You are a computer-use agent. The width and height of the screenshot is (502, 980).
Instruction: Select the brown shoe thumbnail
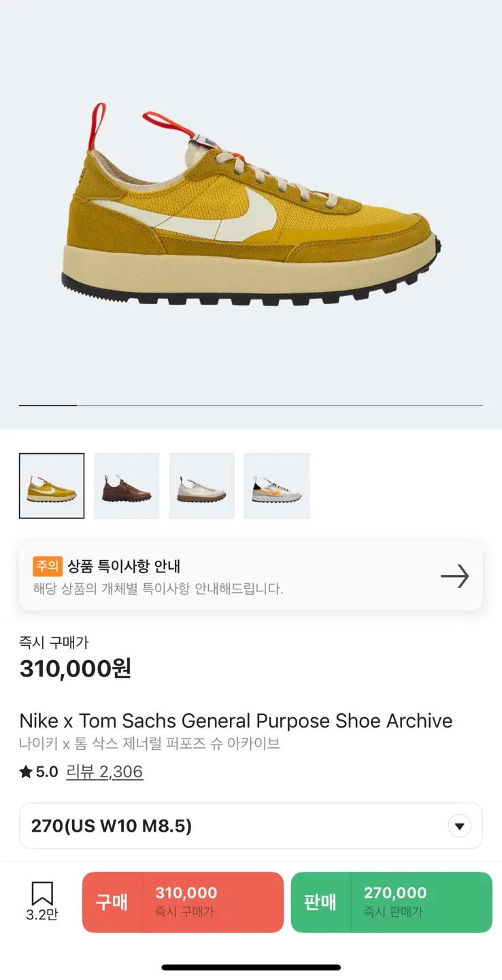pyautogui.click(x=127, y=486)
